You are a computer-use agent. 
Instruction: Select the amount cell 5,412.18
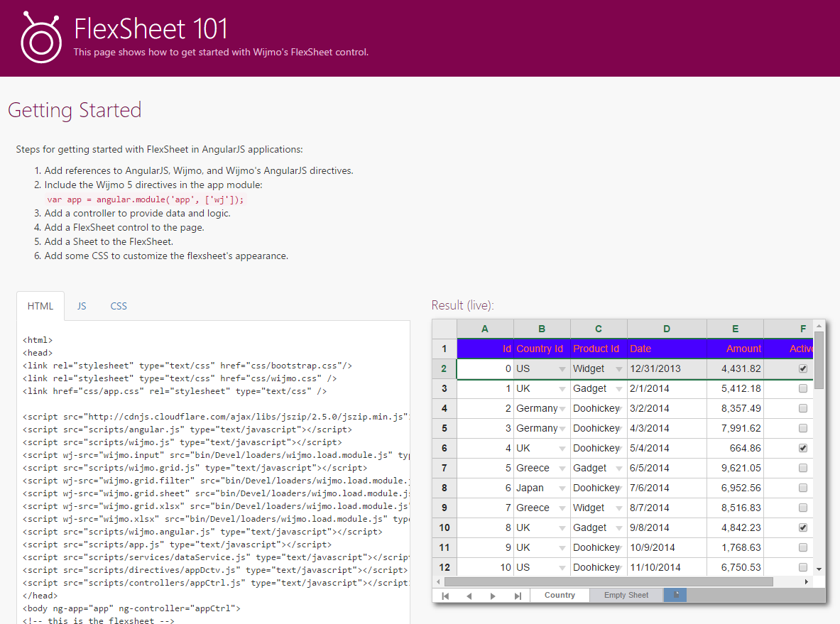[735, 388]
